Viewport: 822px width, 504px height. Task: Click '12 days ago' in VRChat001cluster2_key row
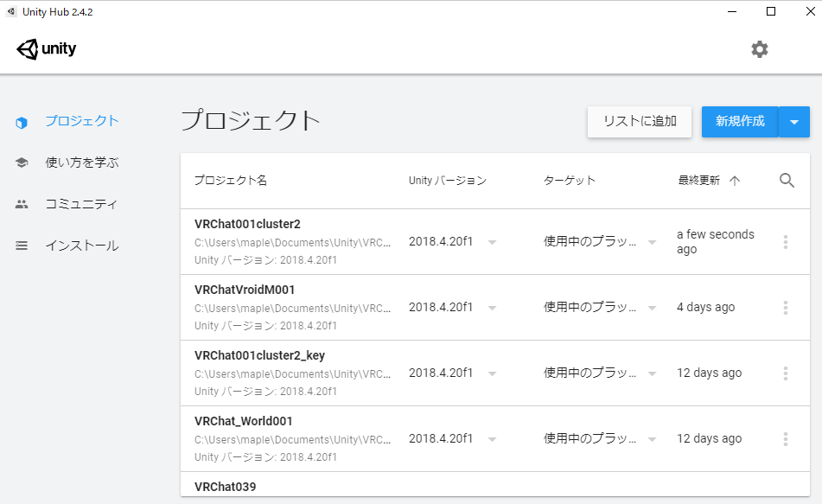709,373
